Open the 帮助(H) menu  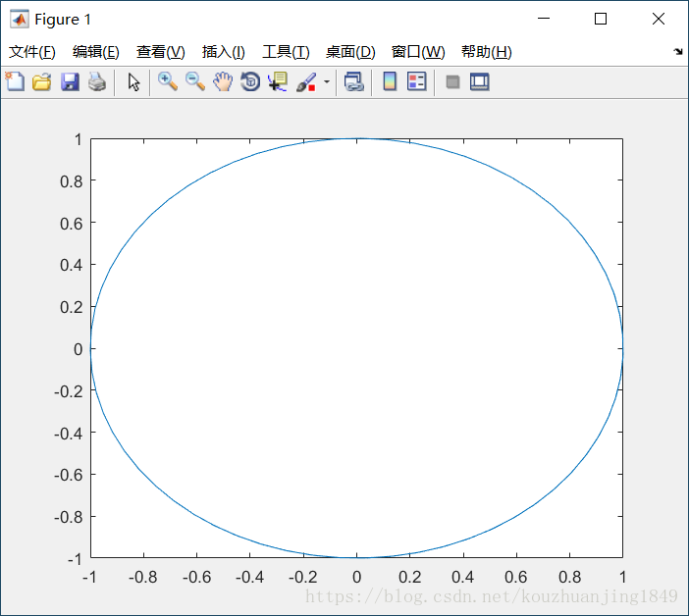(x=487, y=52)
